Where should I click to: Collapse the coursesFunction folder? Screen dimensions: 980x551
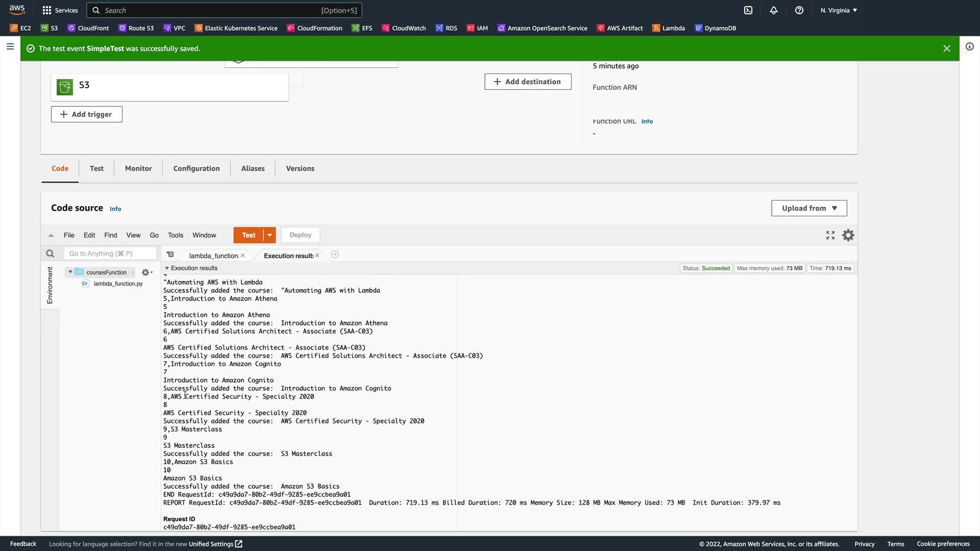[70, 272]
